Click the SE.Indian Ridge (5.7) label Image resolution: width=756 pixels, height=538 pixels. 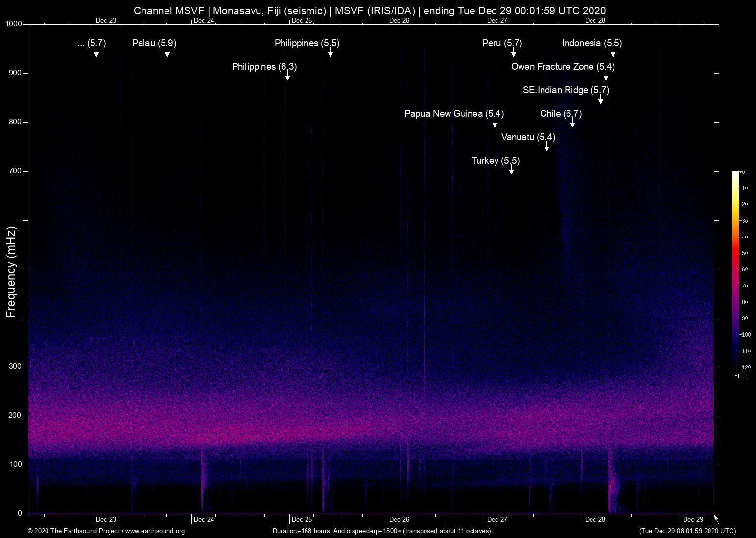(x=566, y=90)
